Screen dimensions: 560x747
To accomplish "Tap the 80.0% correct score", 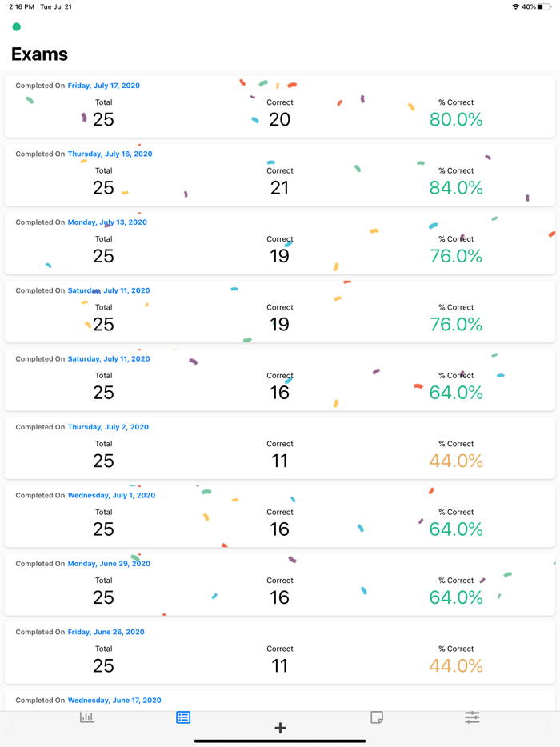I will 456,120.
